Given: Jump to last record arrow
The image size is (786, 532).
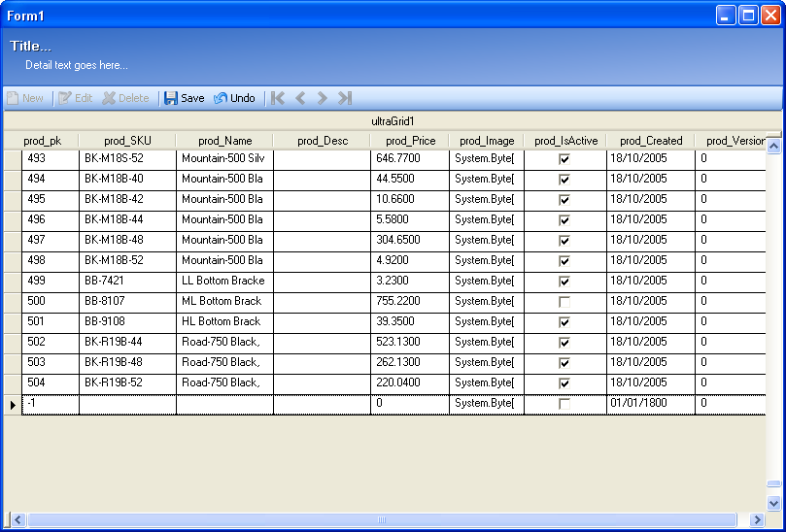Looking at the screenshot, I should [x=345, y=98].
